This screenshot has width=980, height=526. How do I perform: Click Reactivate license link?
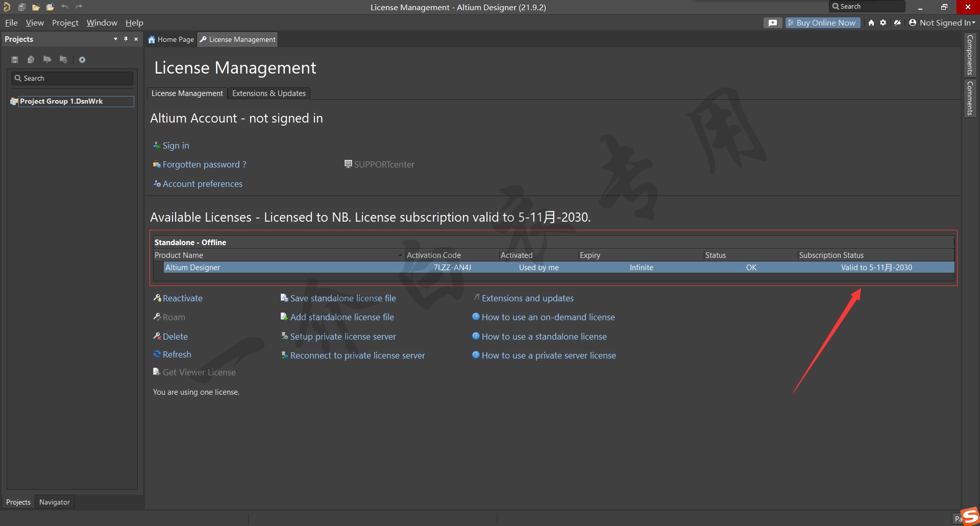(x=182, y=298)
